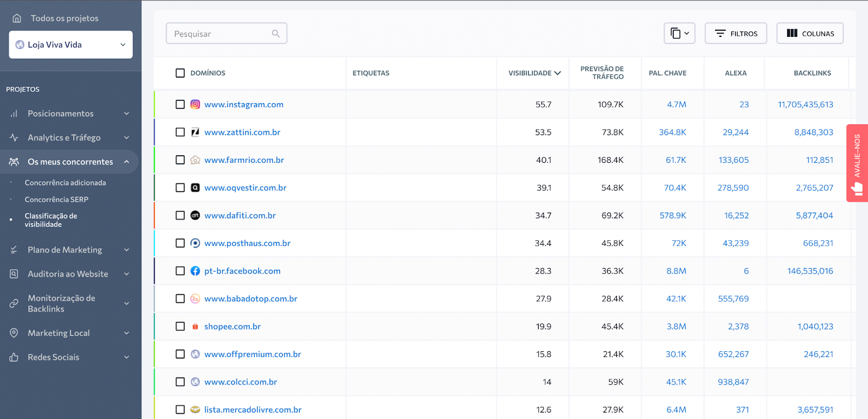Check the www.zattini.com.br row checkbox
This screenshot has height=419, width=868.
tap(180, 132)
